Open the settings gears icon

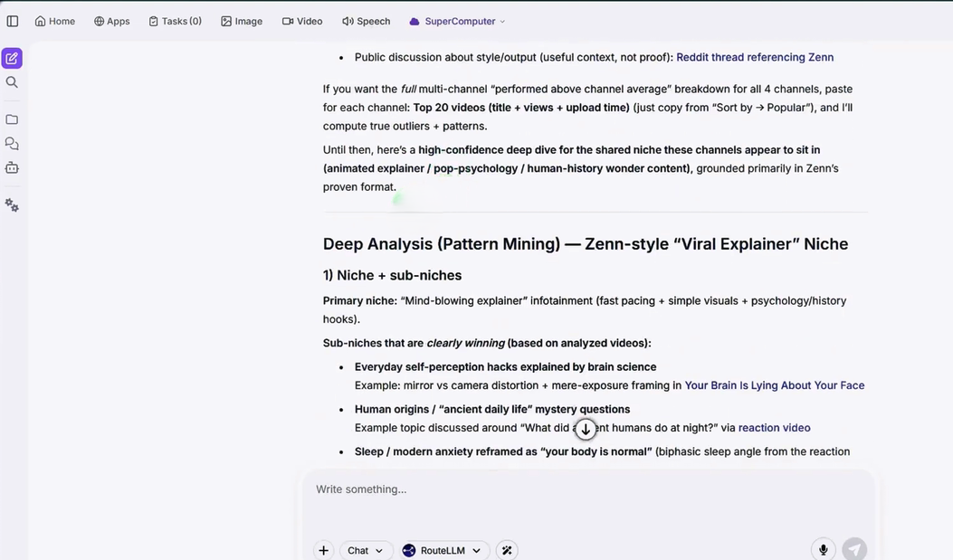(x=12, y=205)
